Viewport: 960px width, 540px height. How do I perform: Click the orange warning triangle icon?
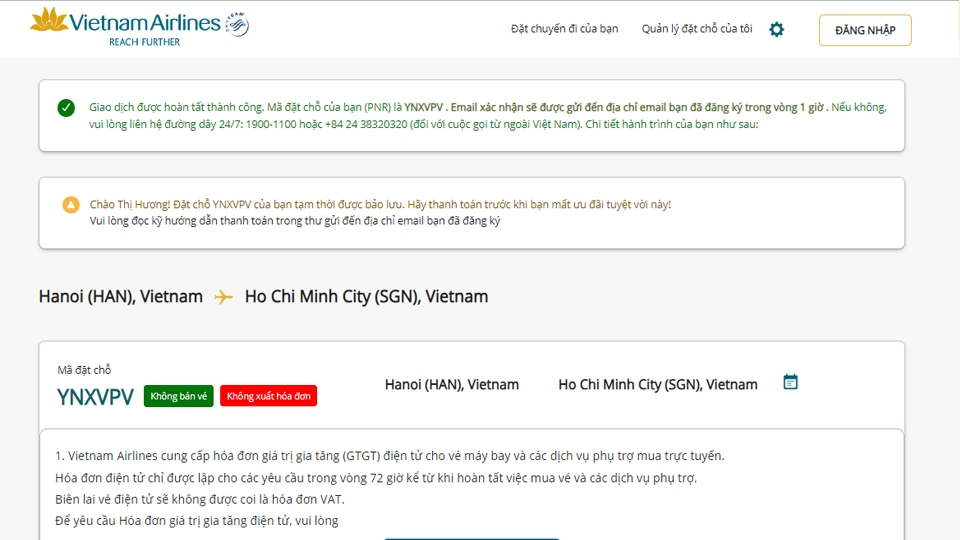point(71,204)
